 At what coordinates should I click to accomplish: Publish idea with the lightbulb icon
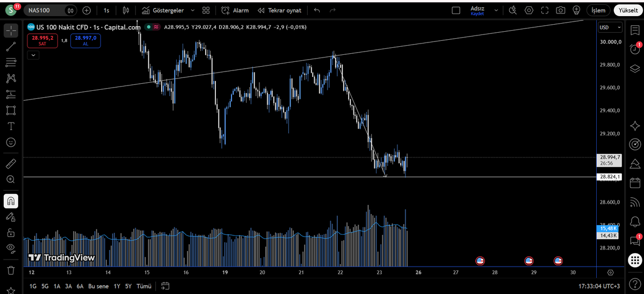pos(577,10)
